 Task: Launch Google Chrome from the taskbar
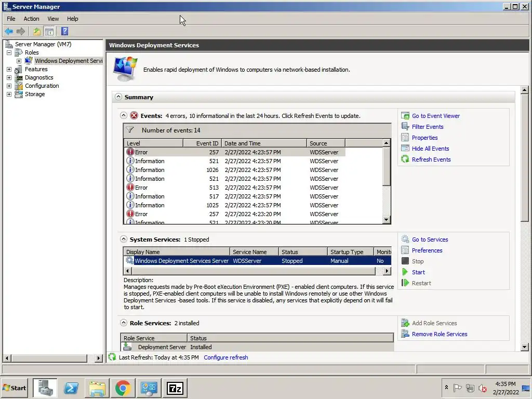coord(123,388)
